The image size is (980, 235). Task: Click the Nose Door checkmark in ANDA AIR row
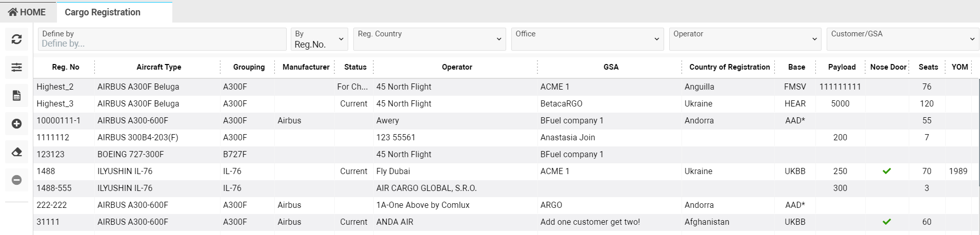887,222
